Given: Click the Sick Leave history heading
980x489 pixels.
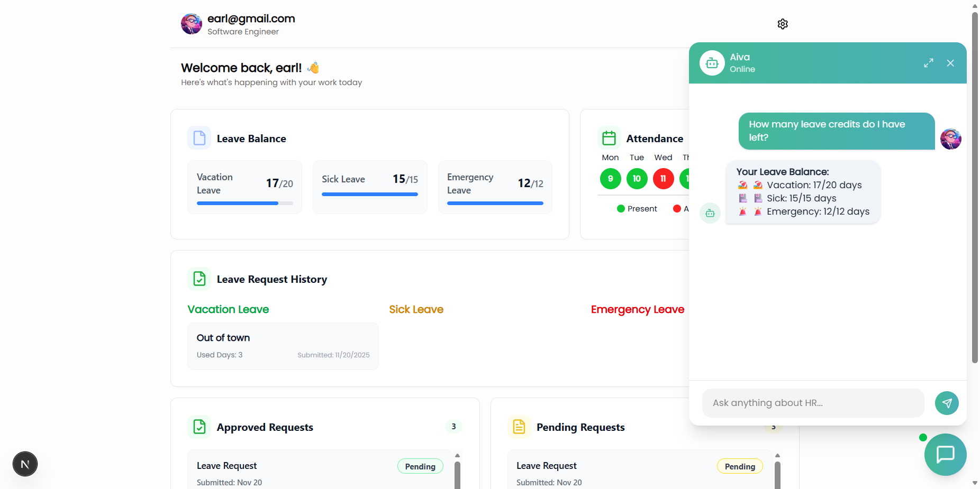Looking at the screenshot, I should click(416, 309).
